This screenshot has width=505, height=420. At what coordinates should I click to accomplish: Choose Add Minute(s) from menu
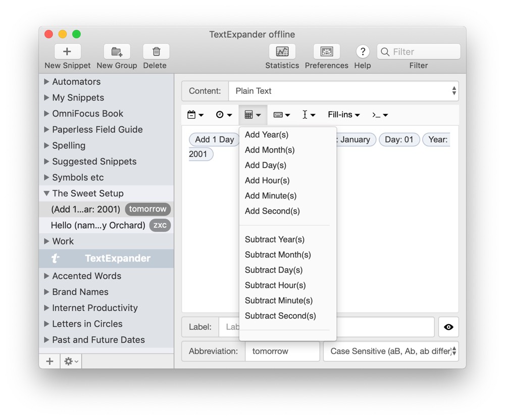coord(288,196)
